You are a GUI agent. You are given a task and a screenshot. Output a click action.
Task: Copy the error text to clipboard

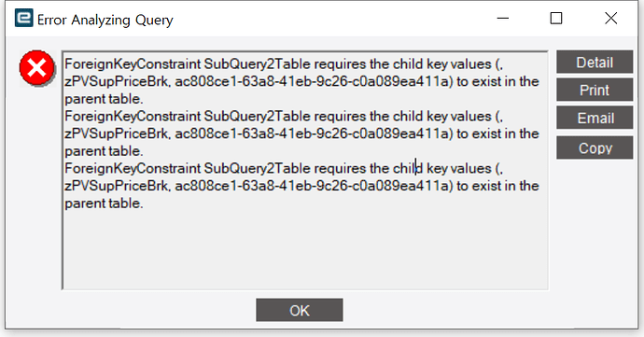click(x=595, y=147)
